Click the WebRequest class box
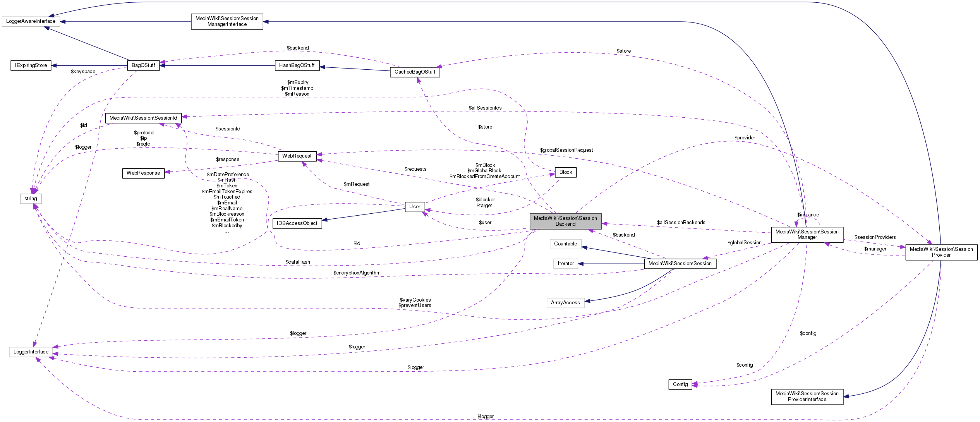Viewport: 980px width, 422px height. (297, 156)
